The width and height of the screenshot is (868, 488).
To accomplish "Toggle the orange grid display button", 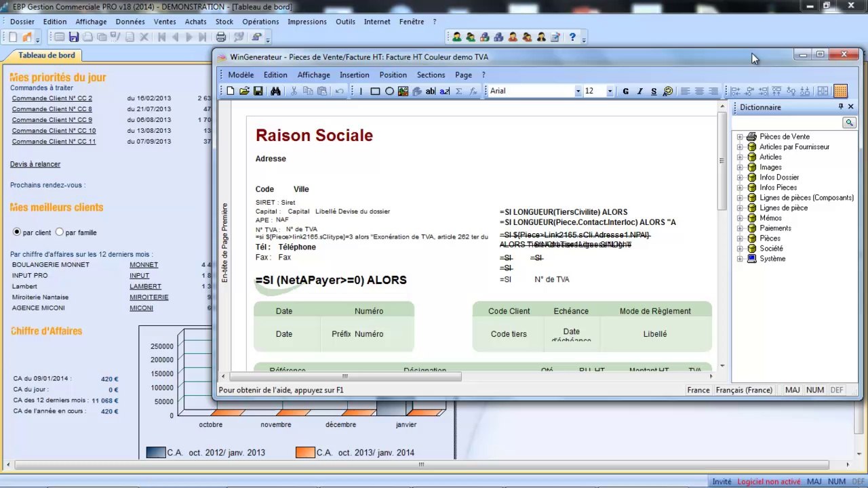I will coord(840,91).
